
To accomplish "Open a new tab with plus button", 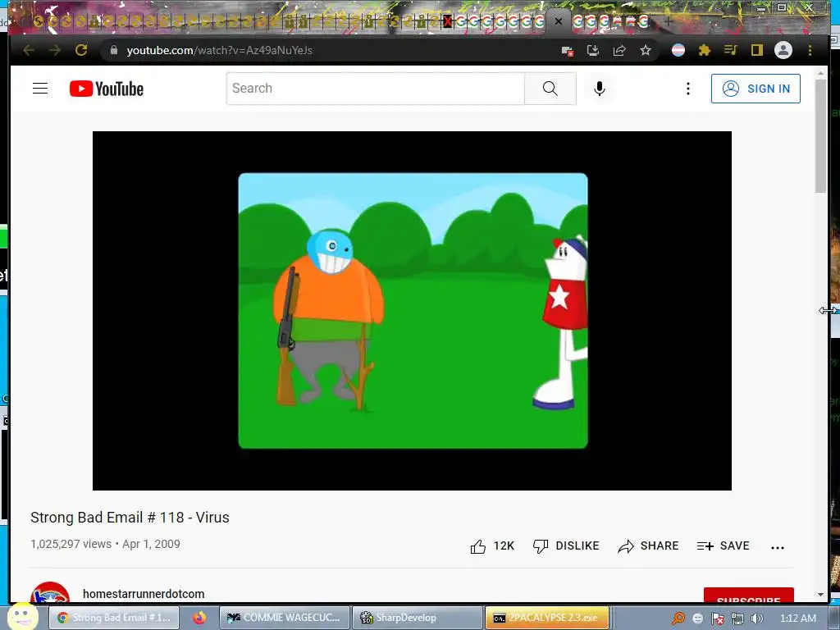I will (668, 21).
